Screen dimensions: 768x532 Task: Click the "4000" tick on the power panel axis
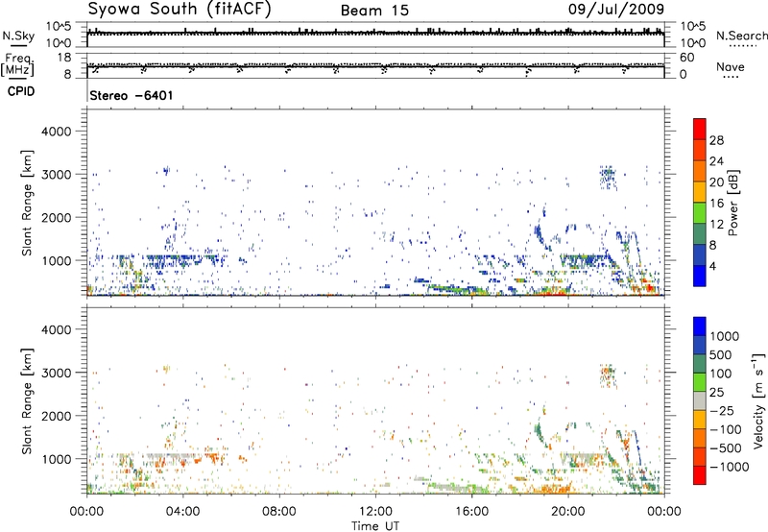click(57, 132)
